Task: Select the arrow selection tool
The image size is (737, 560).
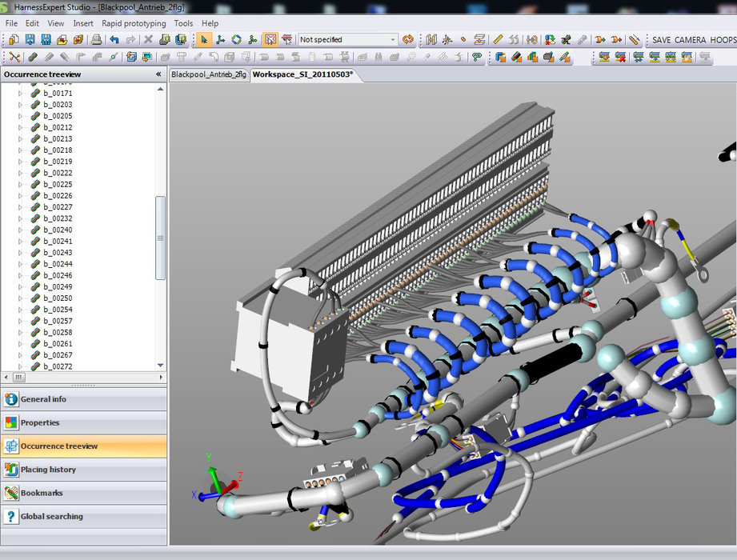Action: [x=206, y=38]
